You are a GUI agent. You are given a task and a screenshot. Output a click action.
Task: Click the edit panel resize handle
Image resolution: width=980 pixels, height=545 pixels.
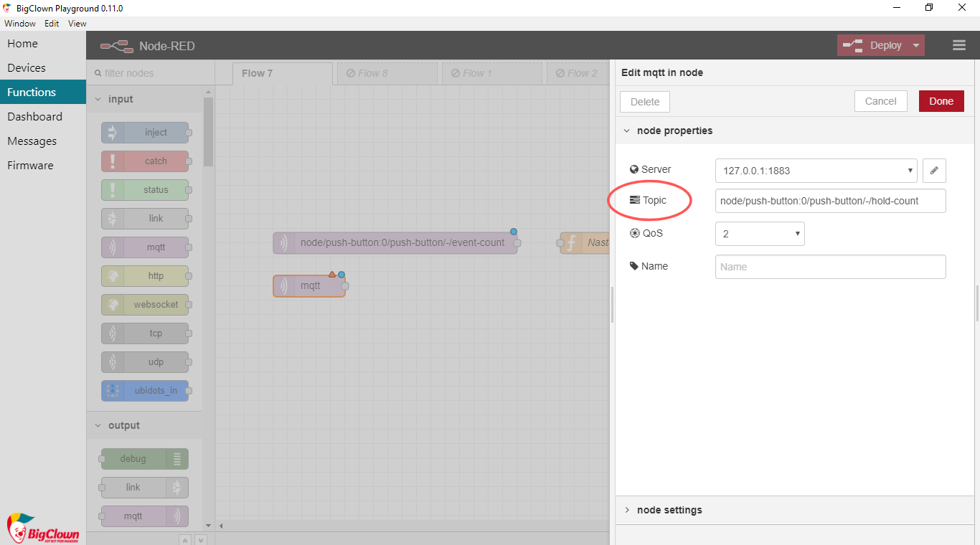click(x=613, y=304)
